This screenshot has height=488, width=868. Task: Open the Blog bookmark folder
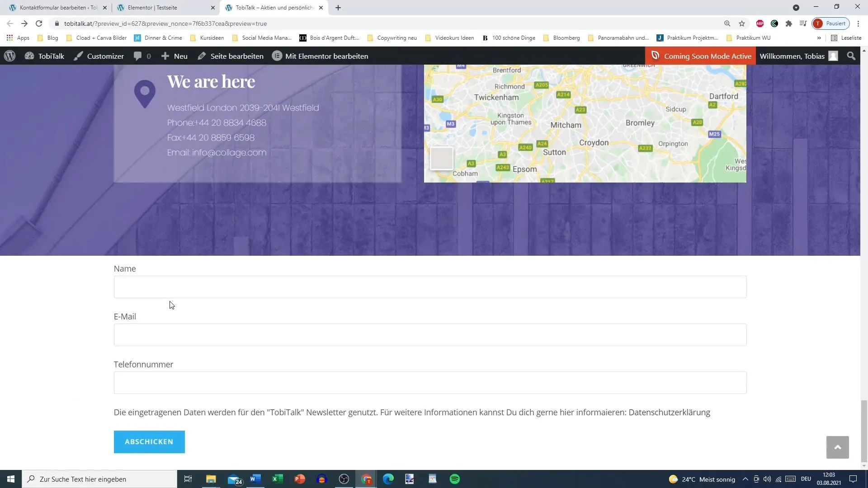(x=48, y=38)
